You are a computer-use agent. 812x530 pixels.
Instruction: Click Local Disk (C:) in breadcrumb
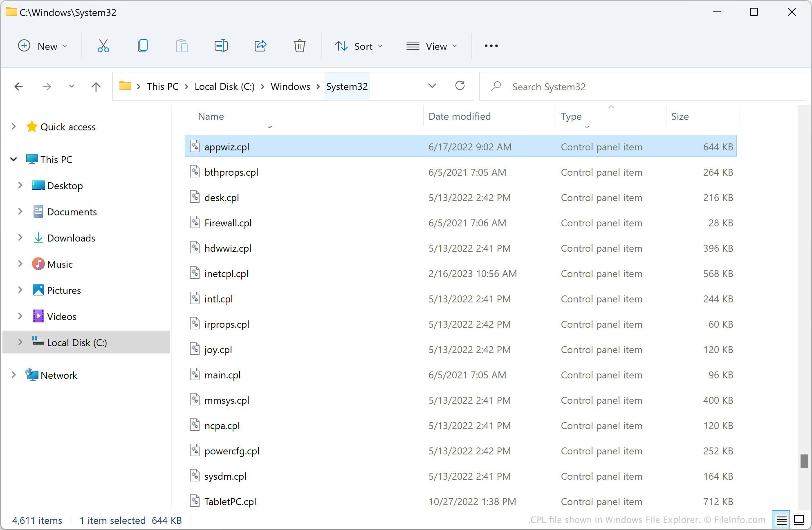[x=224, y=86]
